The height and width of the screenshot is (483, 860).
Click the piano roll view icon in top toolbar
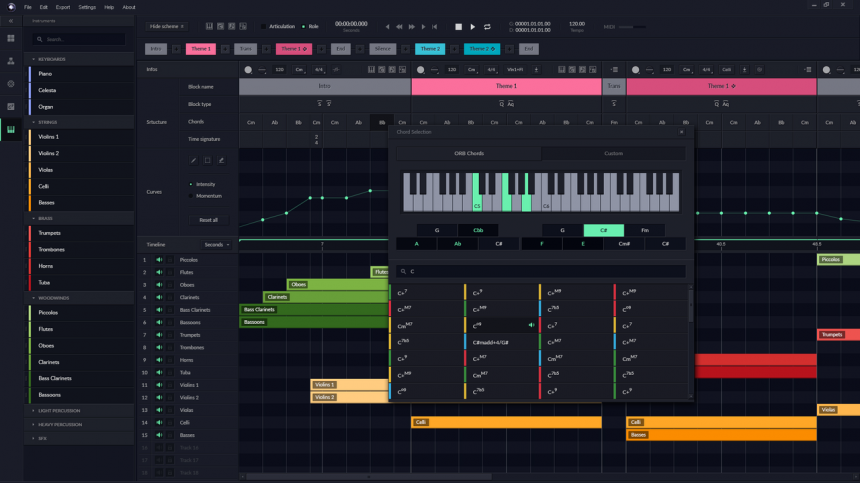pyautogui.click(x=209, y=26)
